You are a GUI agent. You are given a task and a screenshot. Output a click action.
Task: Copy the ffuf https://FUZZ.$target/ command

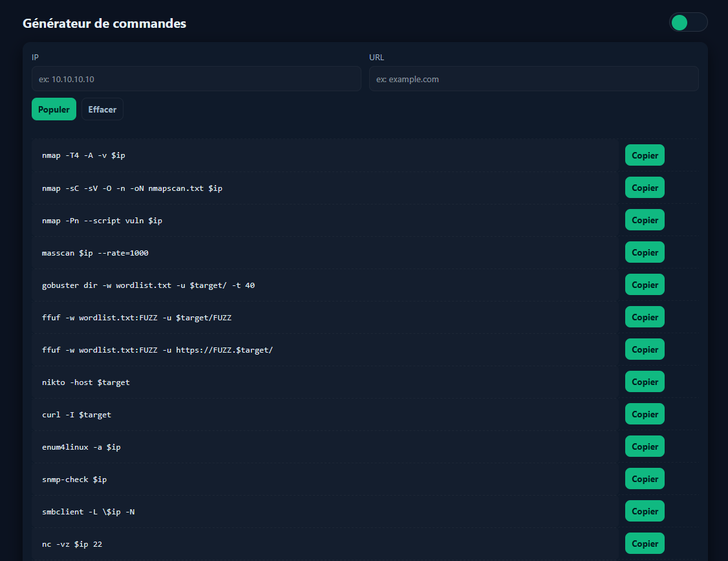645,349
